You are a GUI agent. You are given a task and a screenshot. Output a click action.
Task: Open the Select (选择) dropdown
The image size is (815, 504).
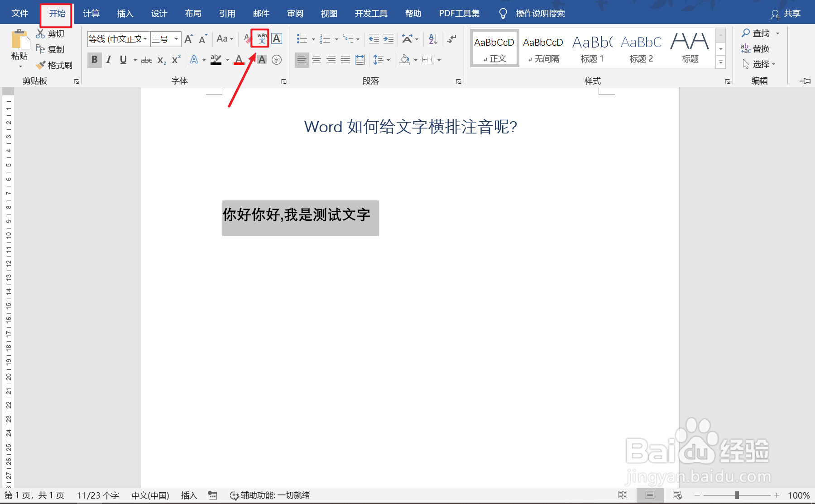[x=759, y=64]
